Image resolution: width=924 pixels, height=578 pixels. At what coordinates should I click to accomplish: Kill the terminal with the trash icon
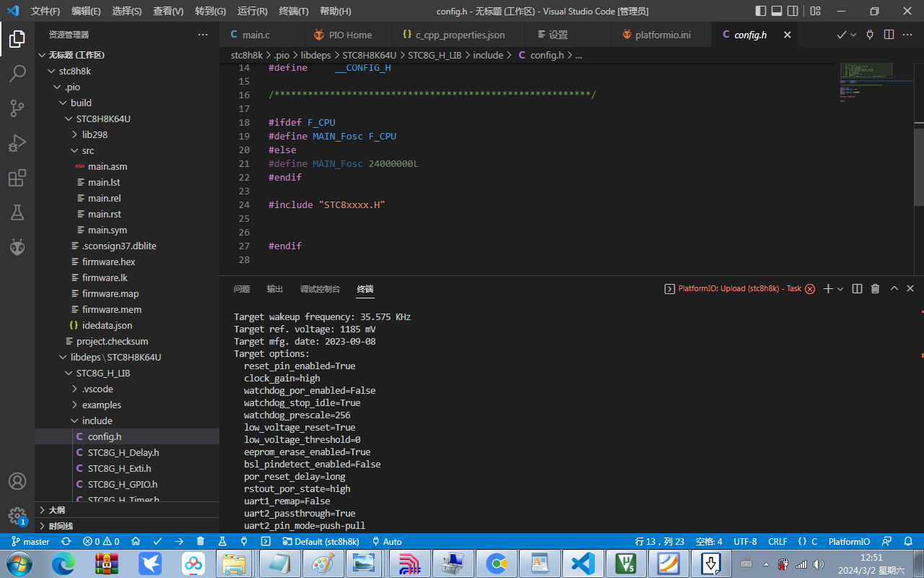[x=875, y=288]
